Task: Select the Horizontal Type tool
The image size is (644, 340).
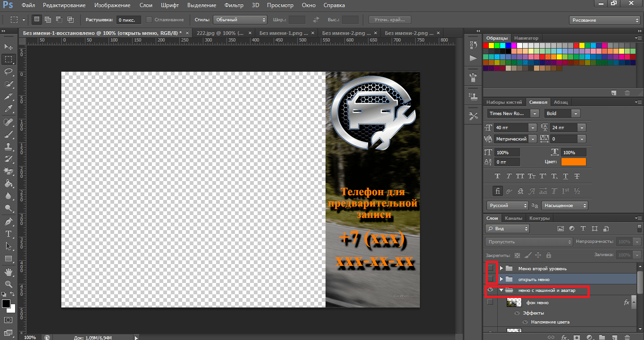Action: click(x=8, y=234)
